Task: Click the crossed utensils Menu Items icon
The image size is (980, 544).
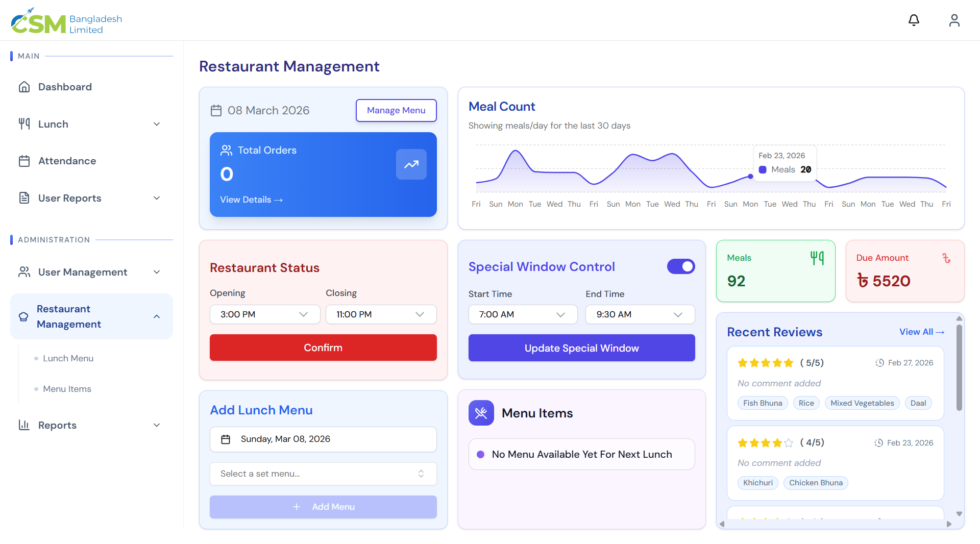Action: tap(481, 413)
